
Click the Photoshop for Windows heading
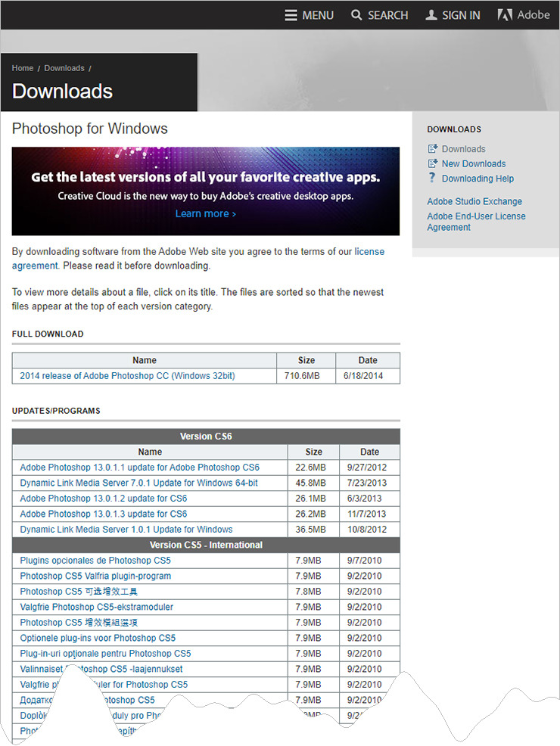pos(90,129)
